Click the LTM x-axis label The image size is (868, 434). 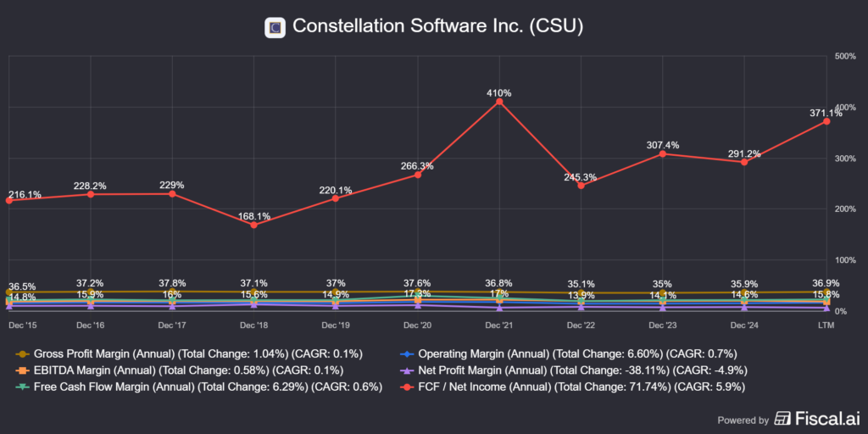click(826, 325)
